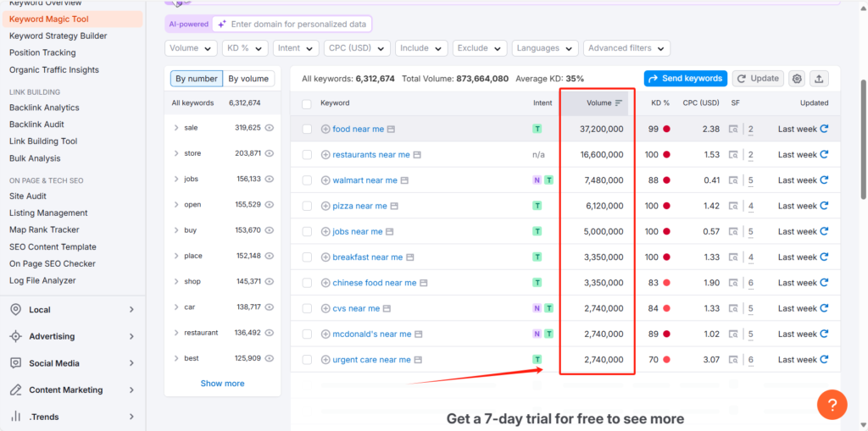Screen dimensions: 868x431
Task: Check the 'mcdonald's near me' row
Action: 307,334
